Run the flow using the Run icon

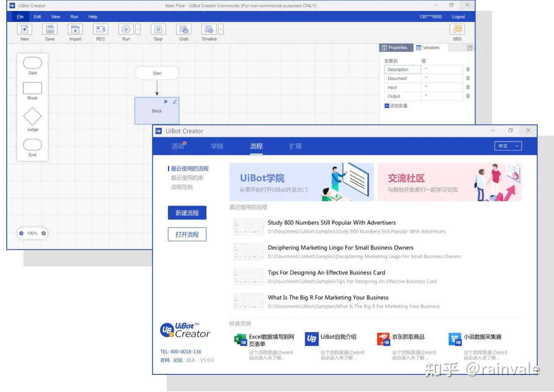point(126,29)
